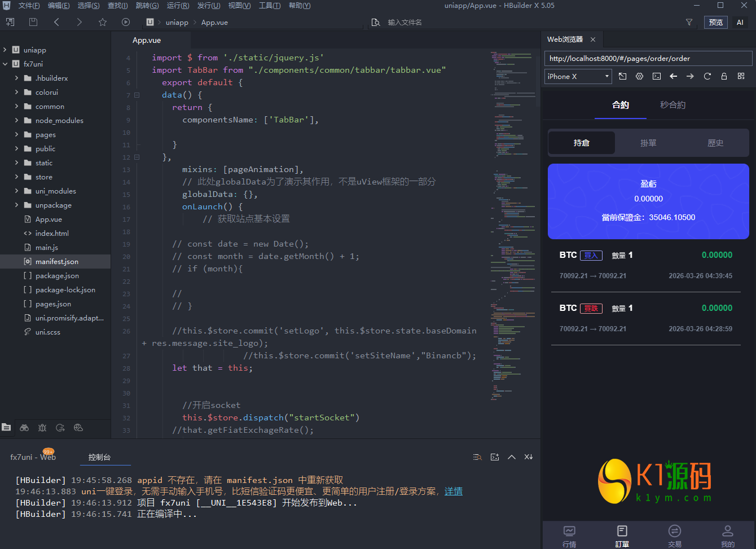This screenshot has width=756, height=549.
Task: Toggle the AI button in the toolbar
Action: [740, 23]
